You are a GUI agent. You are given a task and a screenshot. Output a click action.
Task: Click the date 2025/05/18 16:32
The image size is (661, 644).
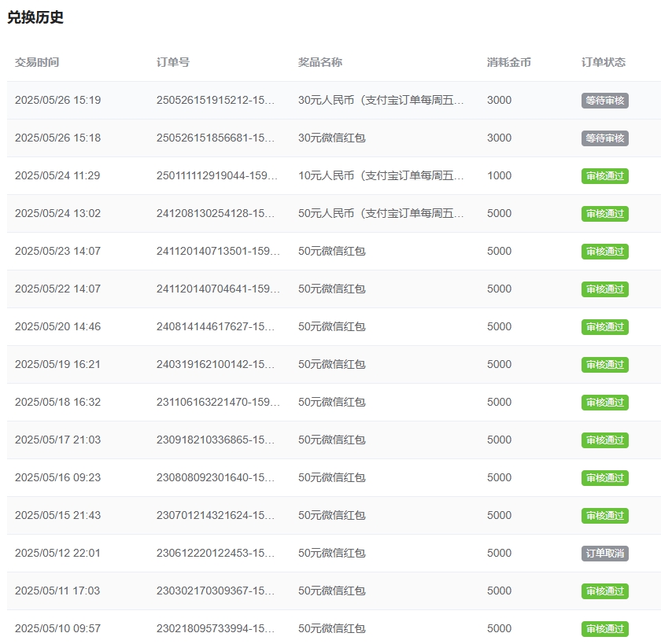[57, 403]
